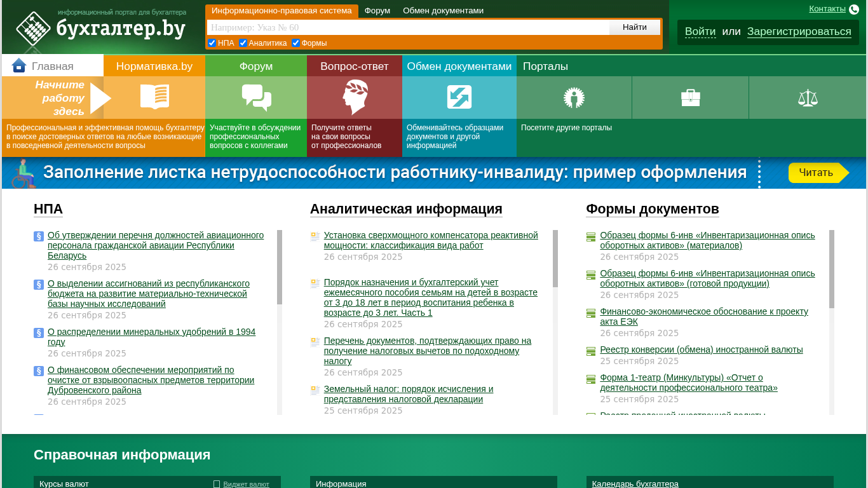Open the Normativka.by open book icon
Image resolution: width=868 pixels, height=488 pixels.
154,97
